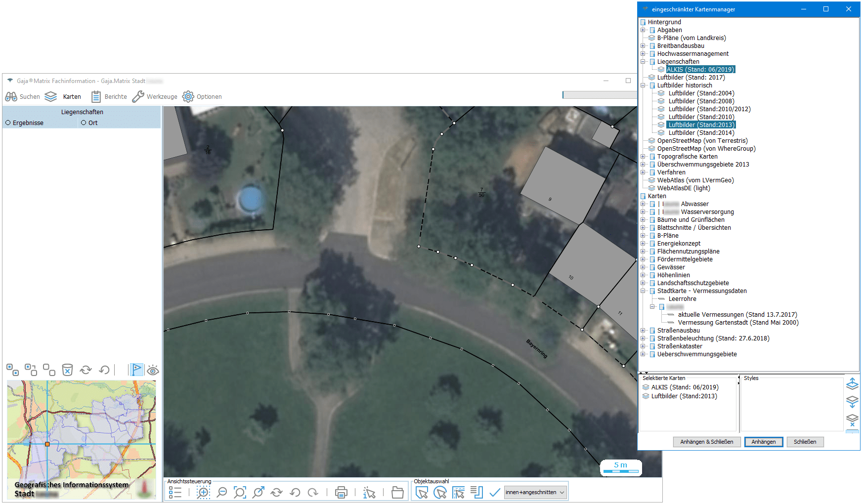Select the Ort radio button
Image resolution: width=863 pixels, height=504 pixels.
tap(84, 123)
